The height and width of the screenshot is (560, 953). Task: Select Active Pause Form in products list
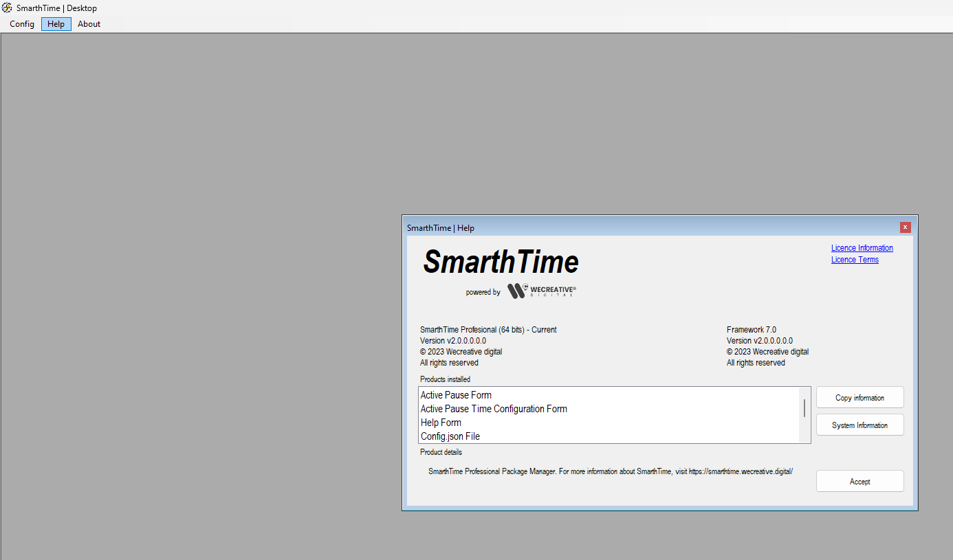pos(609,395)
